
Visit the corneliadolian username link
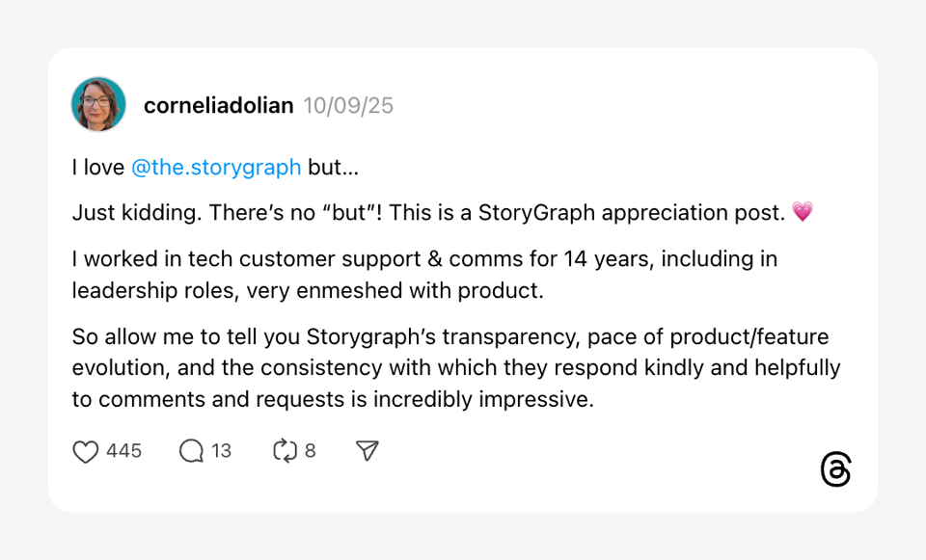pos(218,106)
